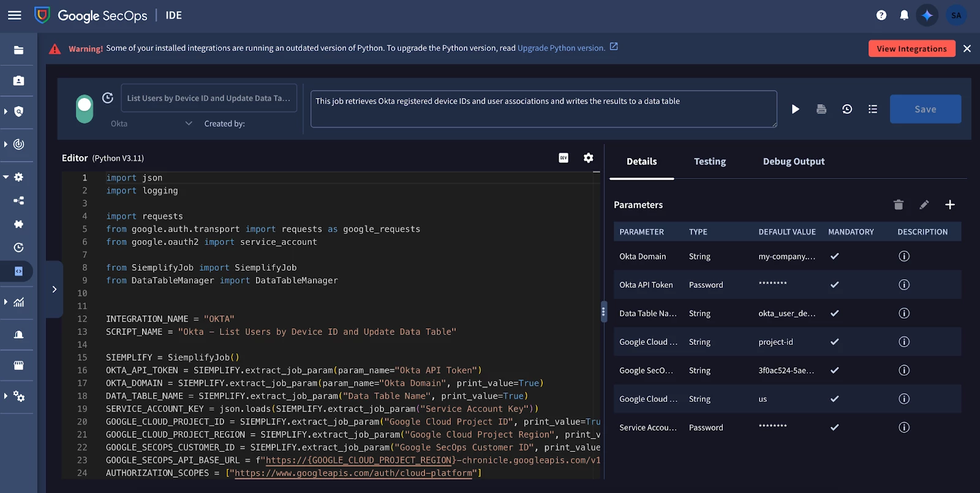Screen dimensions: 980x493
Task: Open the hamburger navigation menu
Action: (15, 15)
